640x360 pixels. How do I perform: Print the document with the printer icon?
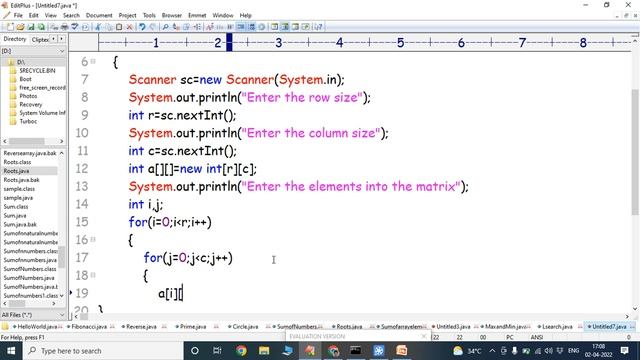point(65,27)
